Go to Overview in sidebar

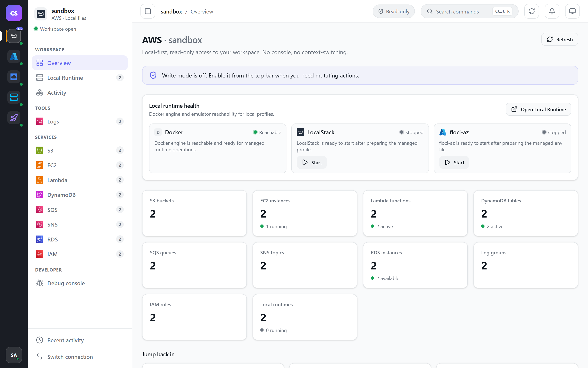point(80,63)
